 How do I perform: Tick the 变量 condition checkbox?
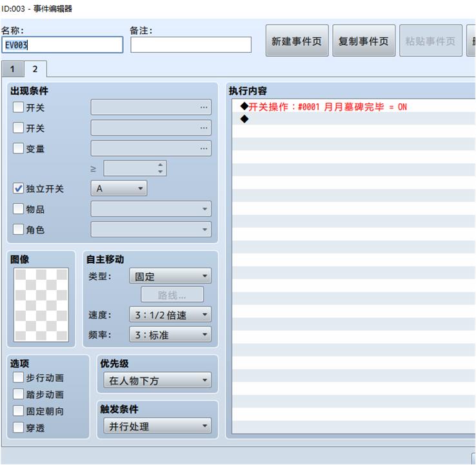18,148
